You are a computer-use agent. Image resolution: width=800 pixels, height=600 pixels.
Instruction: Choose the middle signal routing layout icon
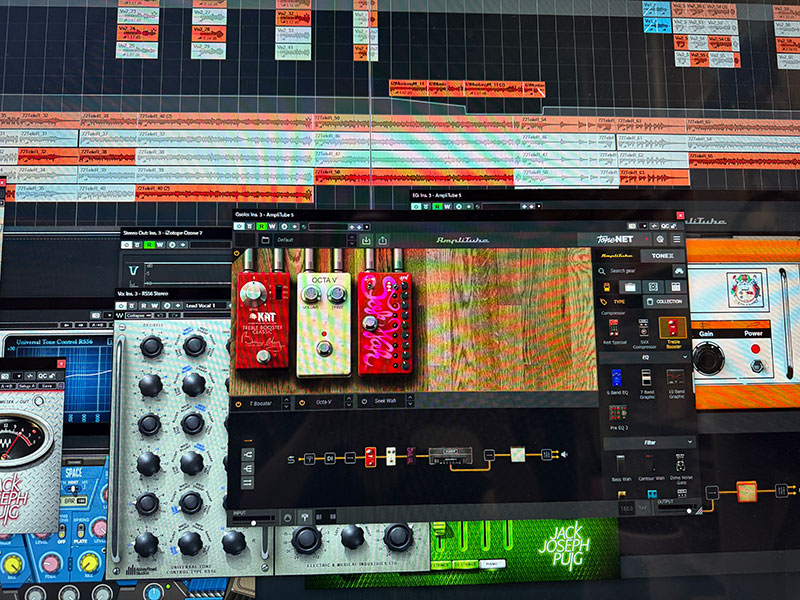(247, 468)
